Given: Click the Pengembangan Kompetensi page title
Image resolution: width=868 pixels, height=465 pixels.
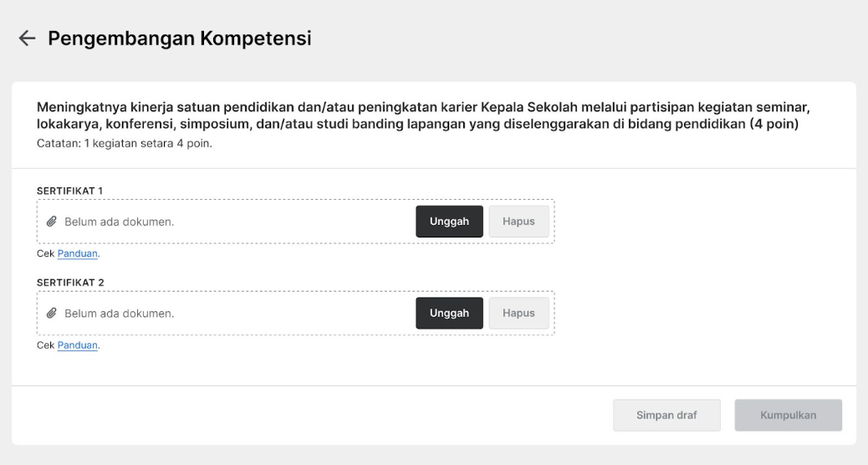Looking at the screenshot, I should click(x=179, y=38).
